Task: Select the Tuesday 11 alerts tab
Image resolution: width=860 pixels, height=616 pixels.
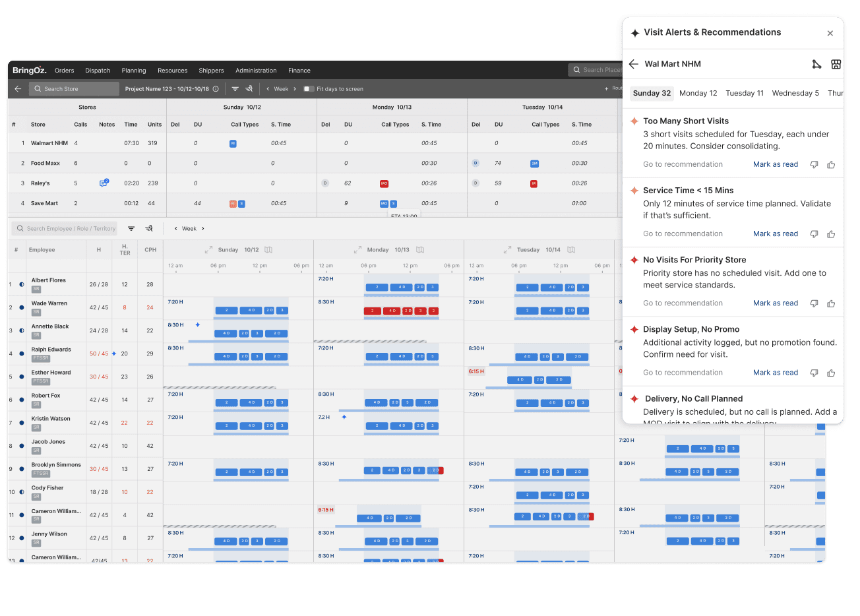Action: [x=745, y=93]
